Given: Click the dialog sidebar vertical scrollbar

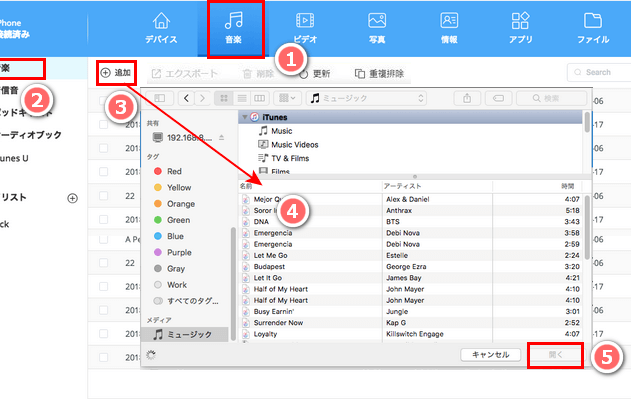Looking at the screenshot, I should (233, 284).
